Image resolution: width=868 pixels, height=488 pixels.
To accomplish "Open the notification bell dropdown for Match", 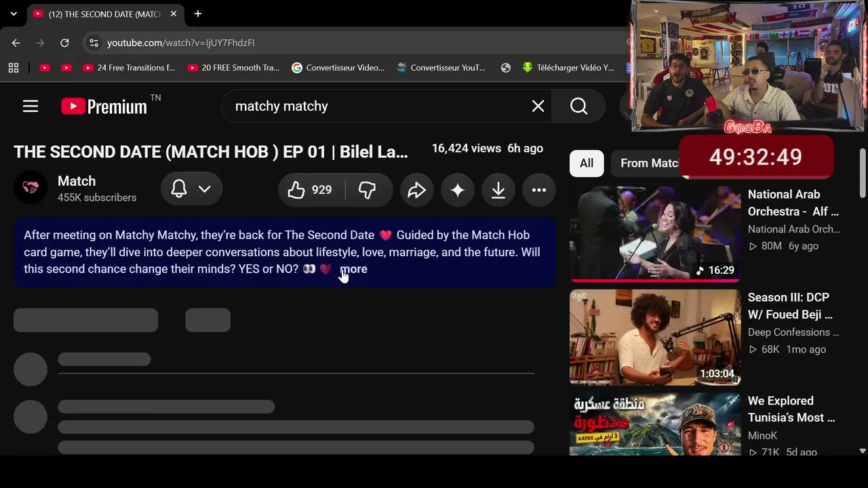I will click(191, 190).
